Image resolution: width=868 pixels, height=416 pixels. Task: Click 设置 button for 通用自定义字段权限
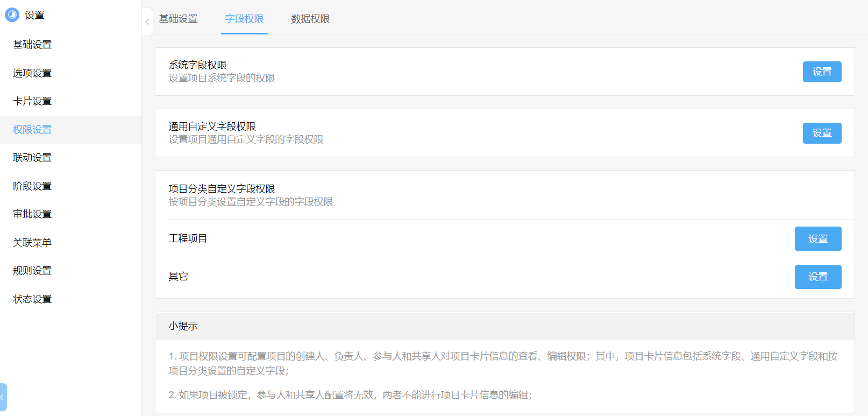[822, 133]
